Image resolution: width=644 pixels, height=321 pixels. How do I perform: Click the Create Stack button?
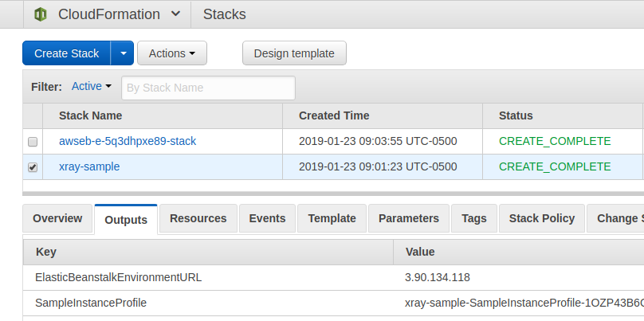[66, 53]
